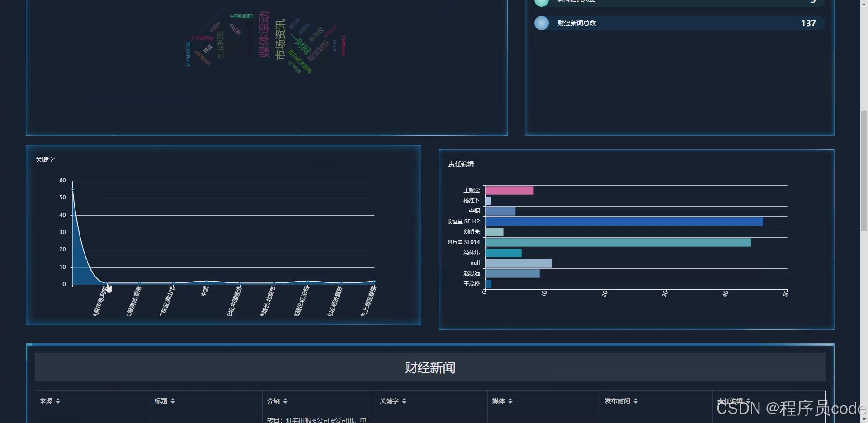Click the 财经新闻 table title banner
Screen dimensions: 868x423
point(429,367)
